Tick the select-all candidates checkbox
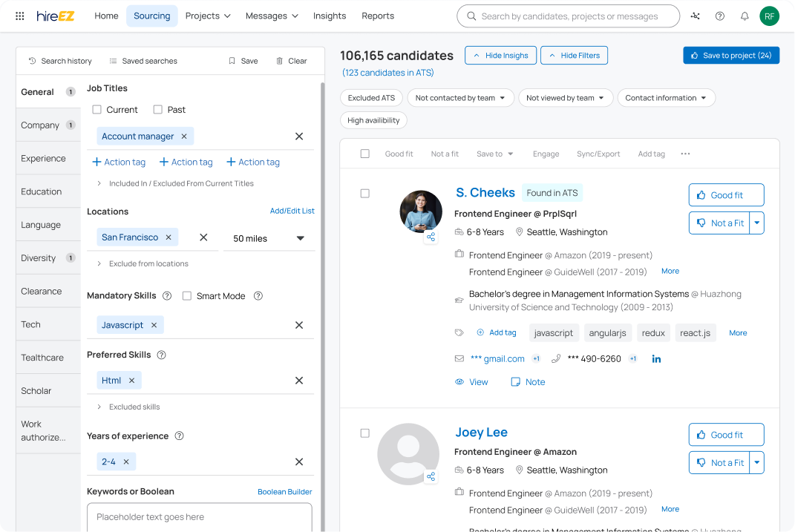Screen dimensions: 795x532 [x=364, y=154]
